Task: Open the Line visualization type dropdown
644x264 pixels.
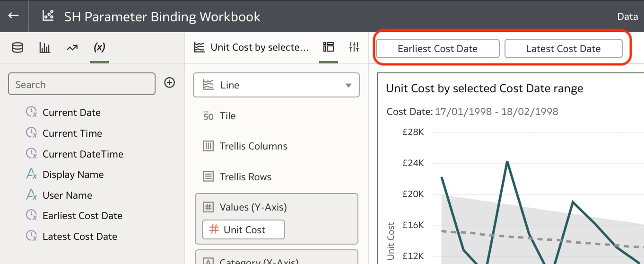Action: point(277,85)
